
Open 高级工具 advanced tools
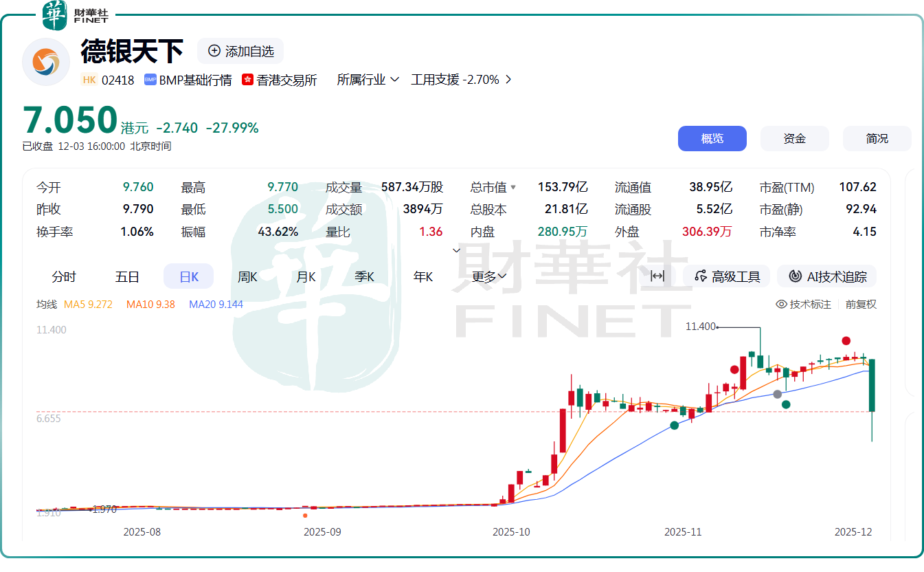point(727,276)
